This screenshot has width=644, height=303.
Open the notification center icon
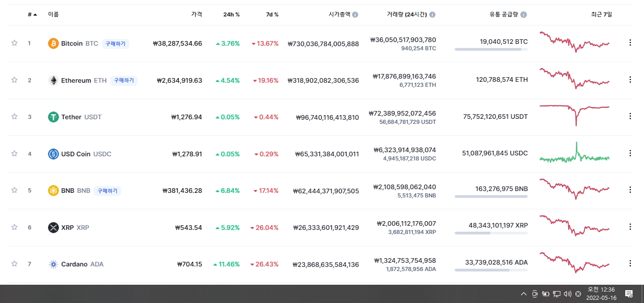[x=629, y=294]
